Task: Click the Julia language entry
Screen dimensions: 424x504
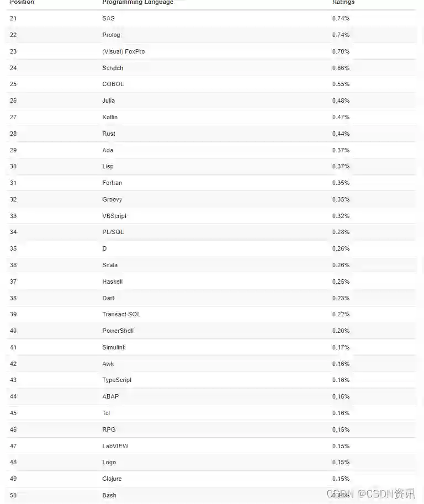Action: click(108, 100)
